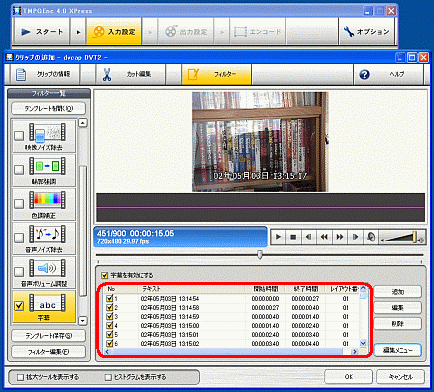434x392 pixels.
Task: Toggle the '字幕を有効にする' checkbox
Action: (x=105, y=275)
